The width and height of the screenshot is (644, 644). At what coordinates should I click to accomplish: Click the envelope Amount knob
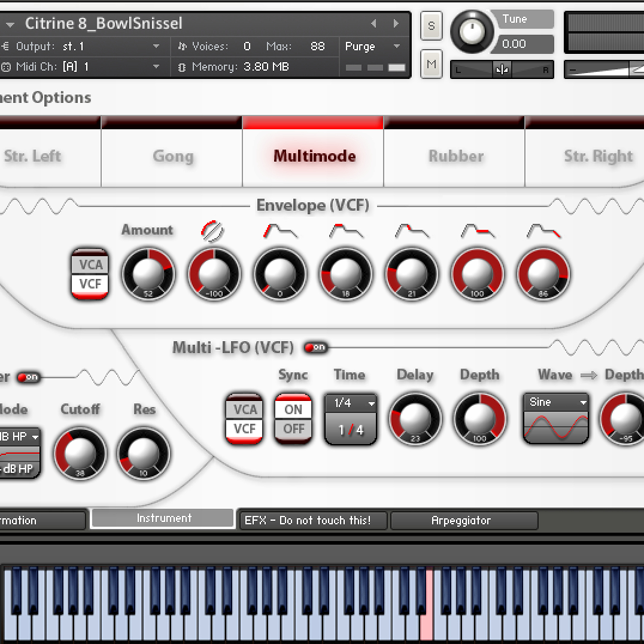tap(148, 274)
